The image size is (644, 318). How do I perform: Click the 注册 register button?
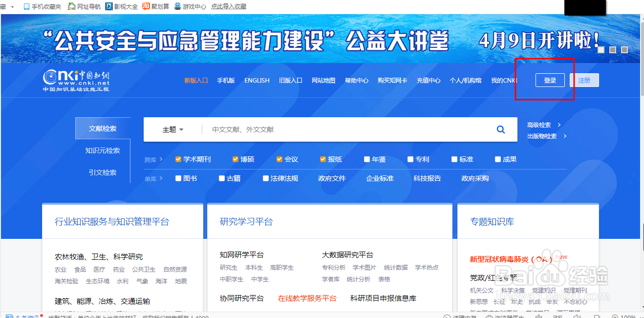coord(584,80)
